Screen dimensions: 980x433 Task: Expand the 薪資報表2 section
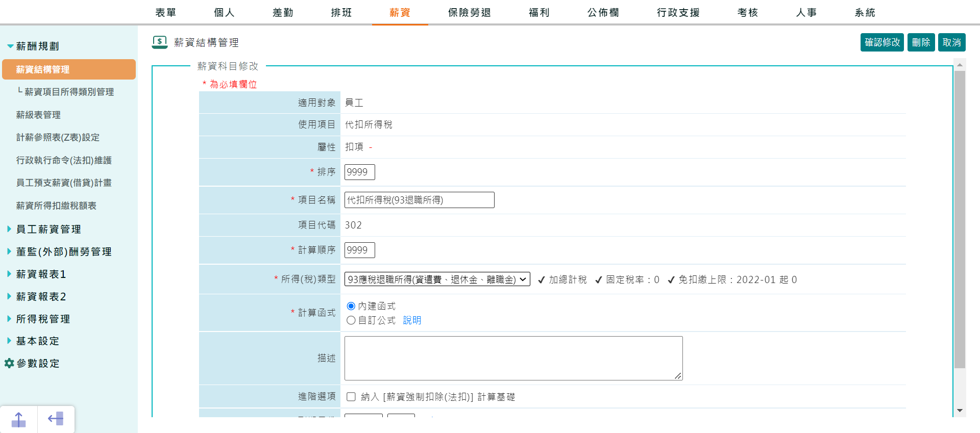tap(36, 297)
